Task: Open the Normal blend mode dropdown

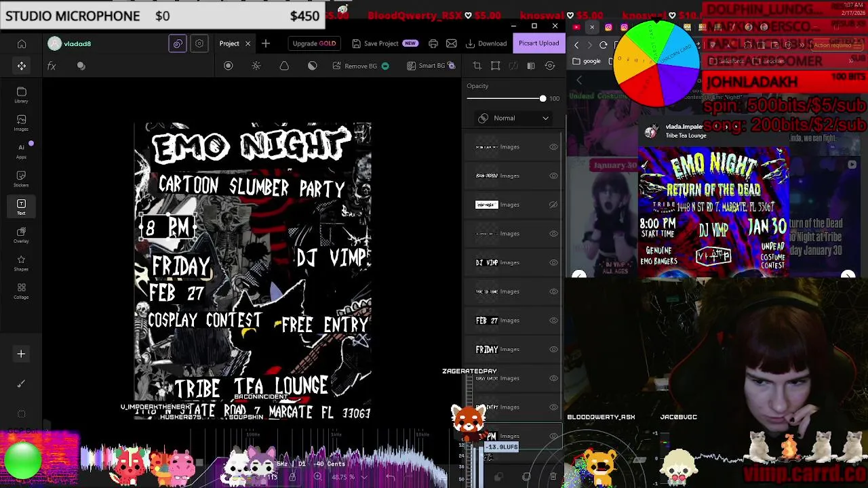Action: [513, 118]
